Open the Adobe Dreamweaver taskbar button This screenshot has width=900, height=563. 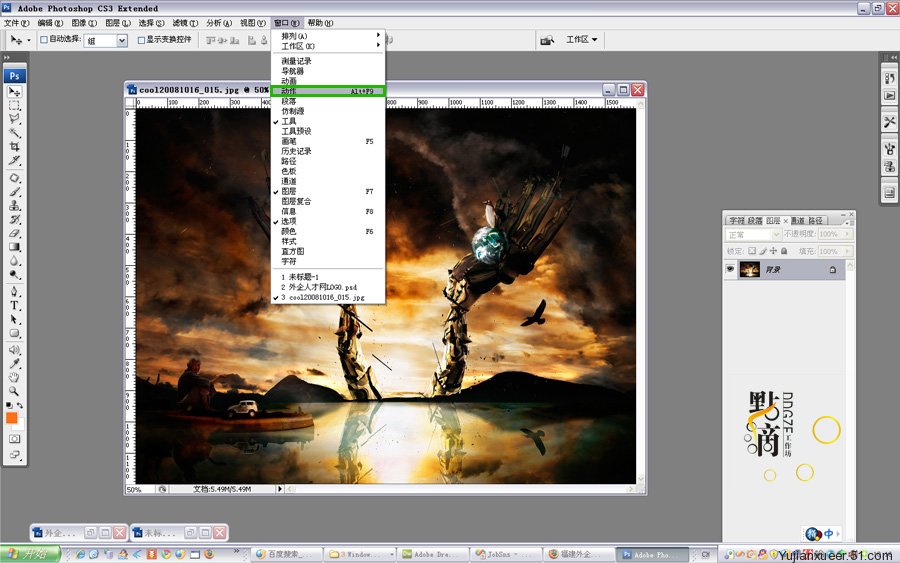pyautogui.click(x=433, y=554)
